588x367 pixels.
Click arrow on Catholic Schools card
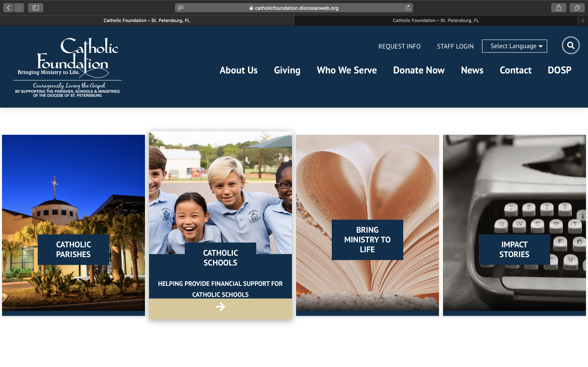pos(220,307)
